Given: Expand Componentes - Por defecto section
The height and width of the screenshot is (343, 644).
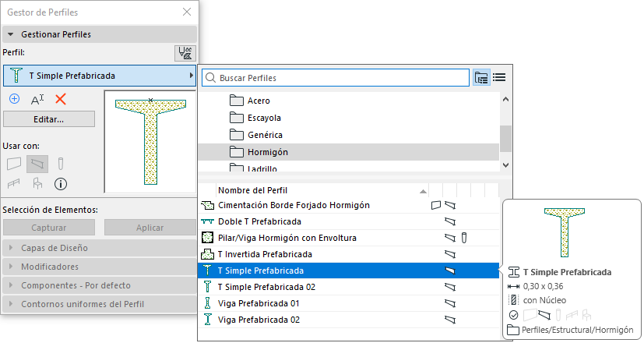Looking at the screenshot, I should (x=11, y=285).
